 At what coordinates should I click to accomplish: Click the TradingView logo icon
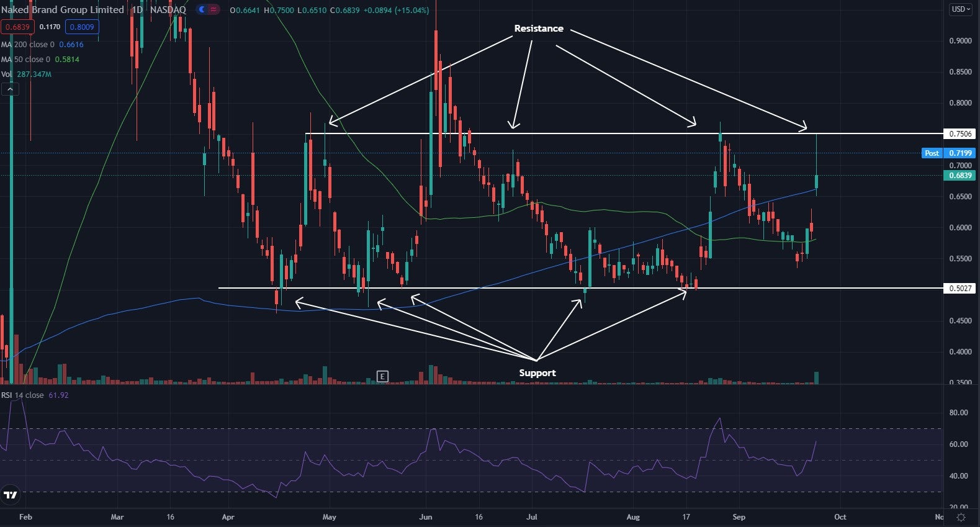(x=10, y=495)
